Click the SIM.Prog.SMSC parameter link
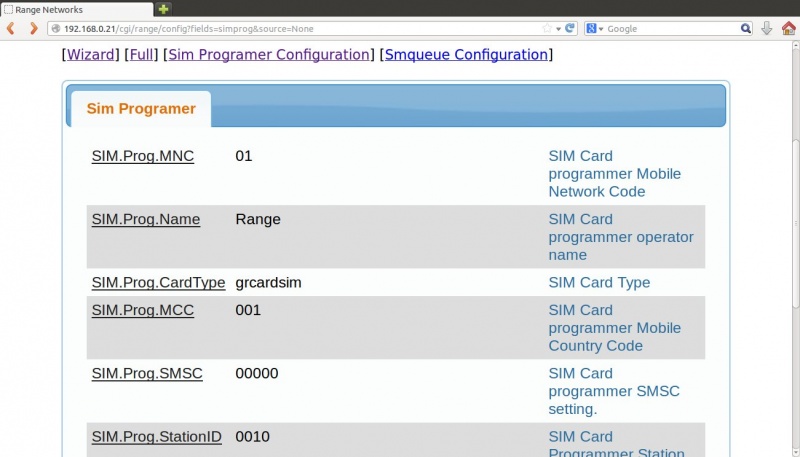Viewport: 800px width, 457px height. click(147, 373)
